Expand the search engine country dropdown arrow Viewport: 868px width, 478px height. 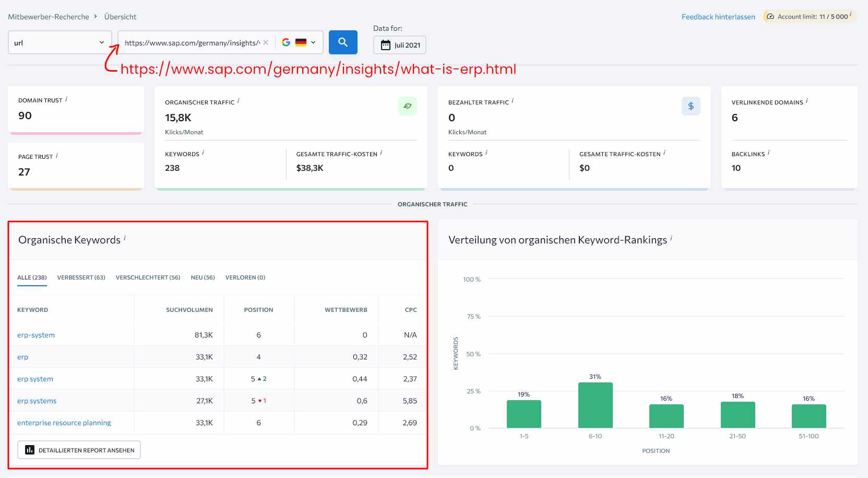(313, 42)
